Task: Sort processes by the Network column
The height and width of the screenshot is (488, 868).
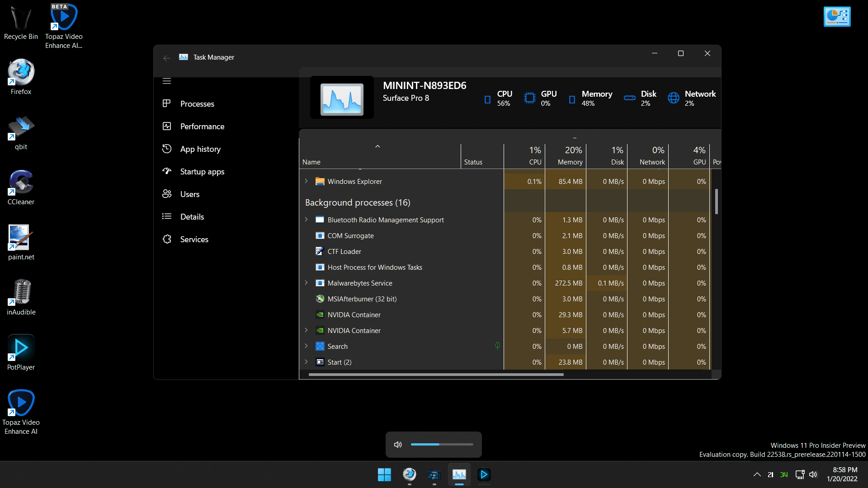Action: pyautogui.click(x=648, y=155)
